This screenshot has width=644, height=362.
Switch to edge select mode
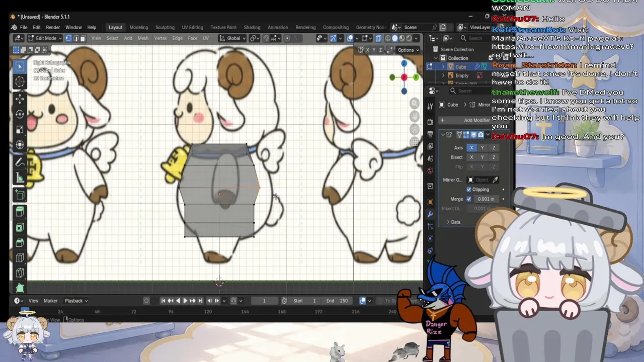pos(76,38)
